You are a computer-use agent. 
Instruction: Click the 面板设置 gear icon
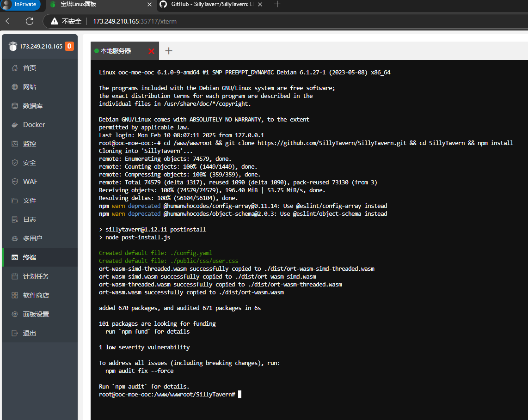15,314
